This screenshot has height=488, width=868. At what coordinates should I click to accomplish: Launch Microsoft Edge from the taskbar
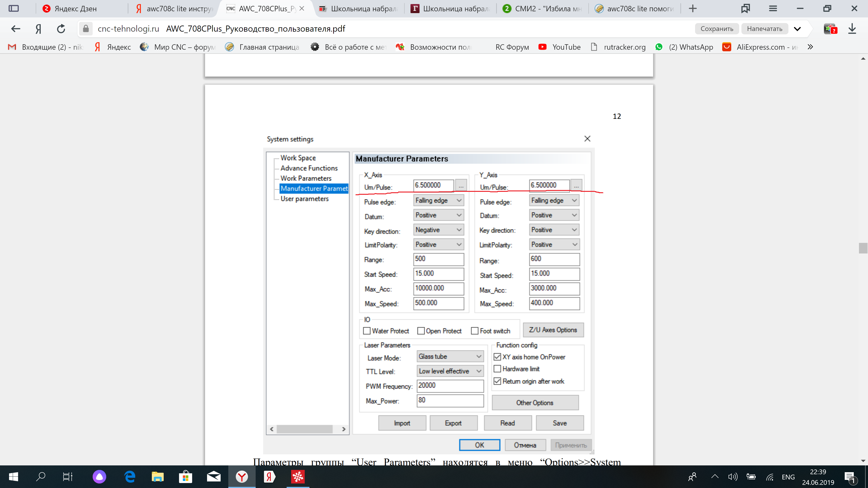pyautogui.click(x=130, y=476)
